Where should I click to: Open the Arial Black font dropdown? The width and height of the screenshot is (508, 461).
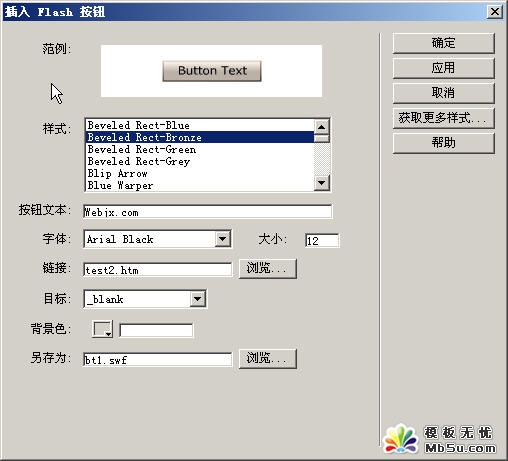click(x=223, y=239)
